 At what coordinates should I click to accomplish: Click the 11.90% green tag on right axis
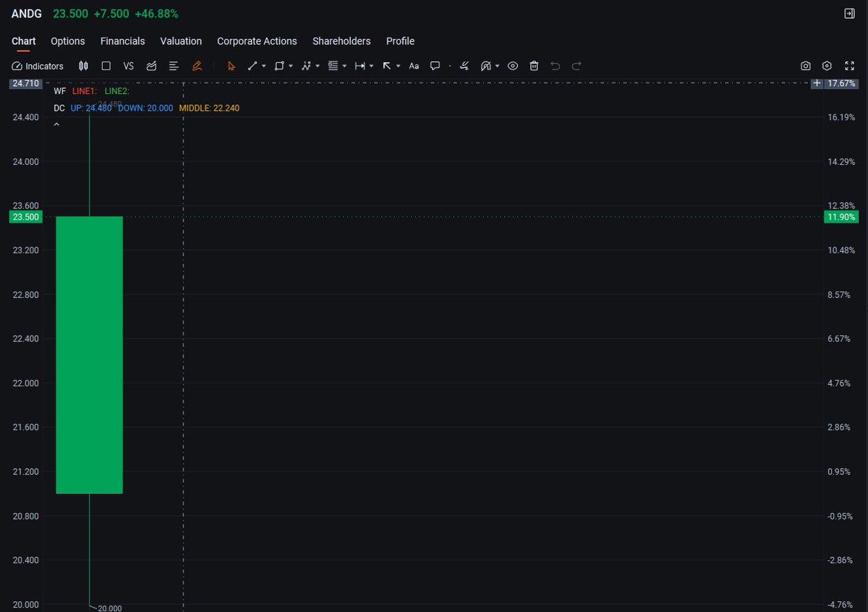841,217
